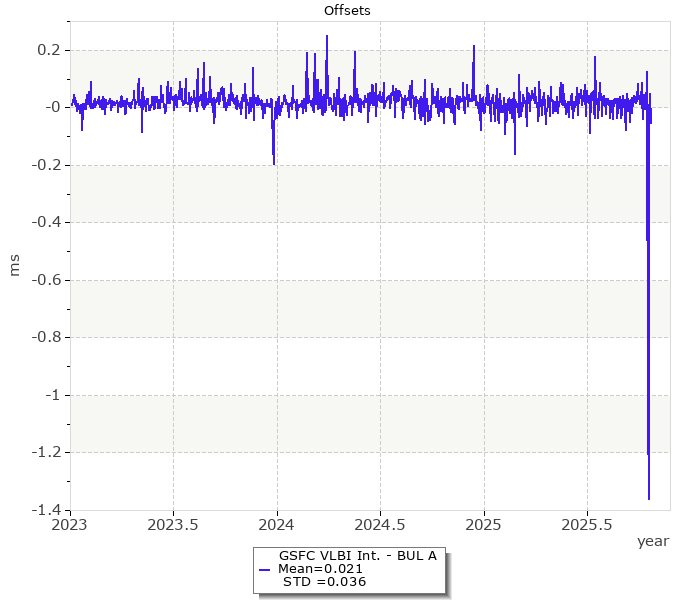Select the 2023.5 x-axis tick label
The image size is (700, 600).
pos(173,524)
